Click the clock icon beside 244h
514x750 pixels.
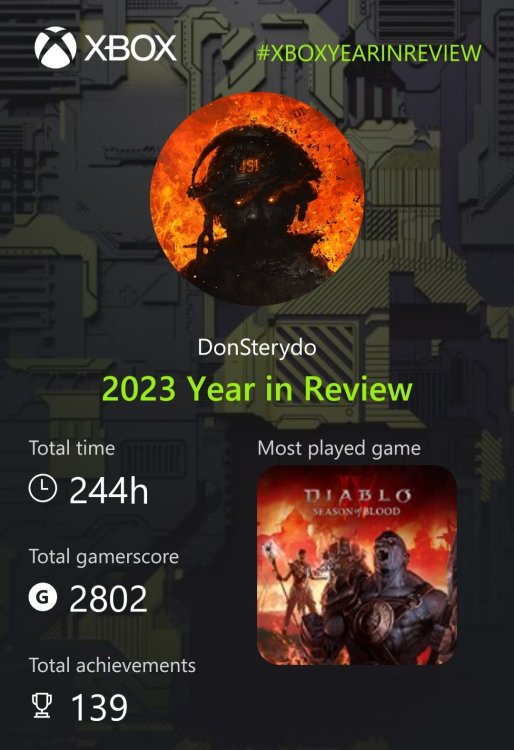click(43, 488)
